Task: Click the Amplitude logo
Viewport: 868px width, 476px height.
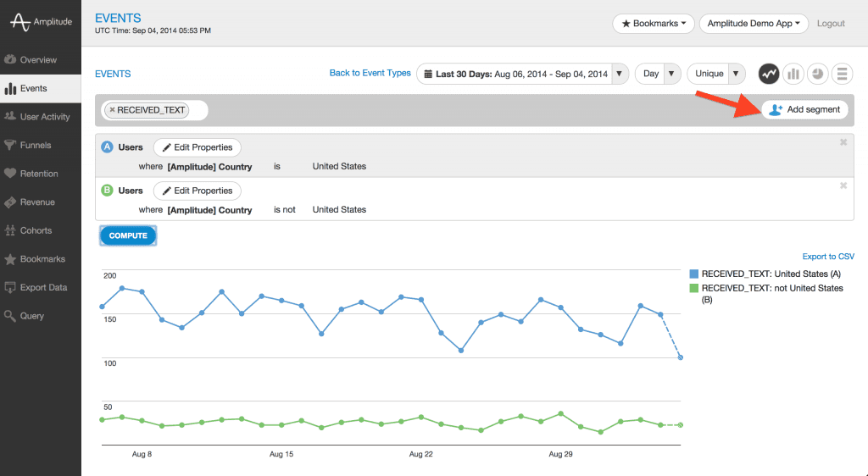Action: 41,22
